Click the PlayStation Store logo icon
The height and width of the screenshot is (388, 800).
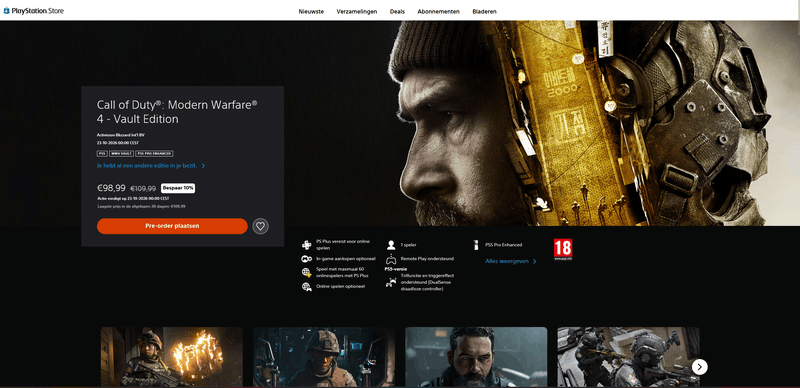click(6, 11)
